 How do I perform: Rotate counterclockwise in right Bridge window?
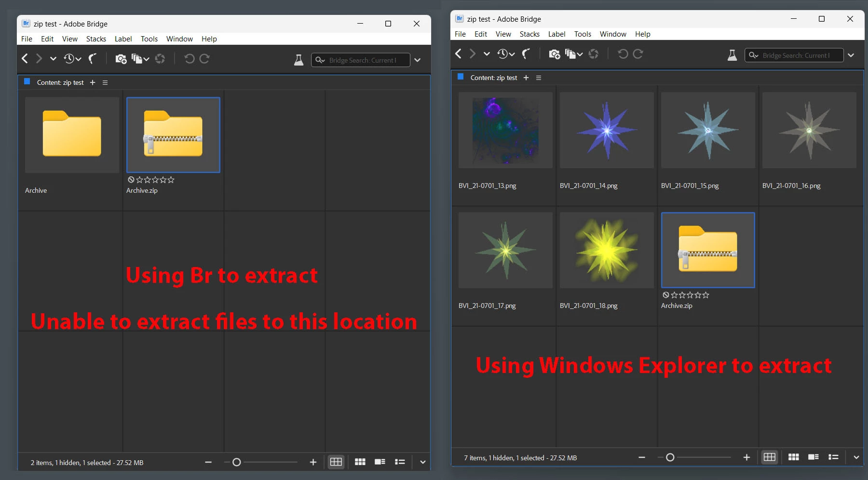pos(623,54)
